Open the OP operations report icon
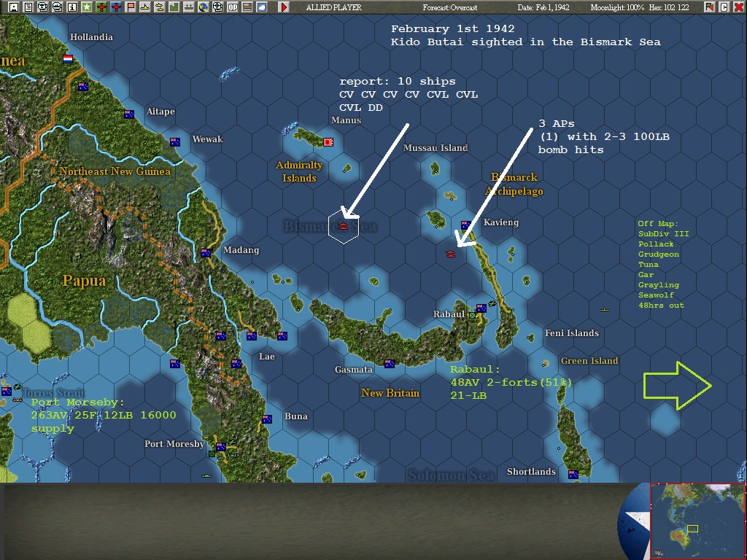Viewport: 747px width, 560px height. click(233, 7)
